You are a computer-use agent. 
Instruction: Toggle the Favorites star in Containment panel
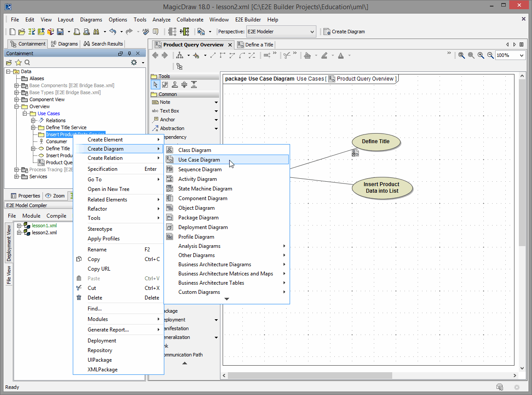(18, 62)
